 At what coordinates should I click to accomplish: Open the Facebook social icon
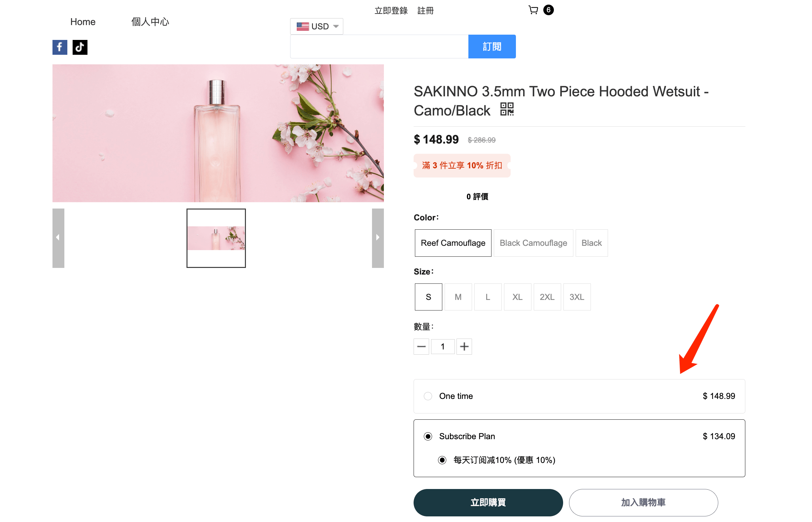[60, 47]
